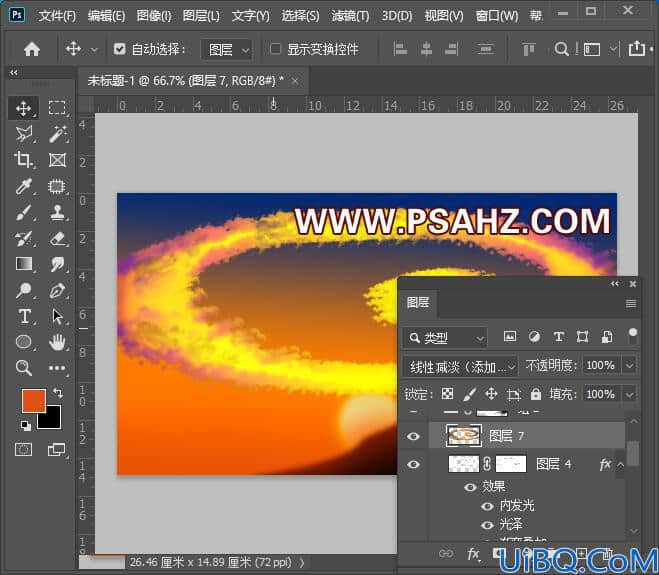This screenshot has width=659, height=575.
Task: Select the Polygonal Lasso tool
Action: tap(24, 134)
